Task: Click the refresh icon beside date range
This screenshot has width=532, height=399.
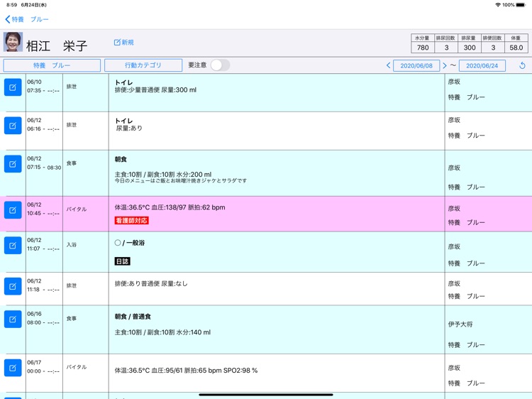Action: pos(523,65)
